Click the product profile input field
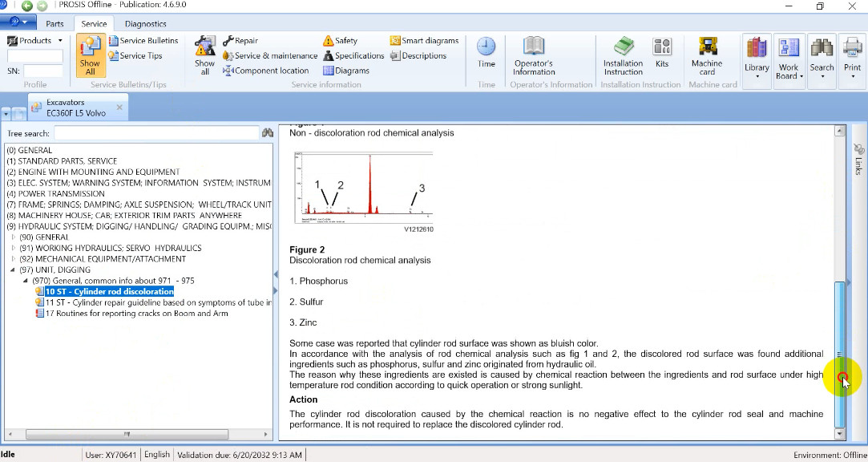Image resolution: width=868 pixels, height=462 pixels. coord(35,56)
